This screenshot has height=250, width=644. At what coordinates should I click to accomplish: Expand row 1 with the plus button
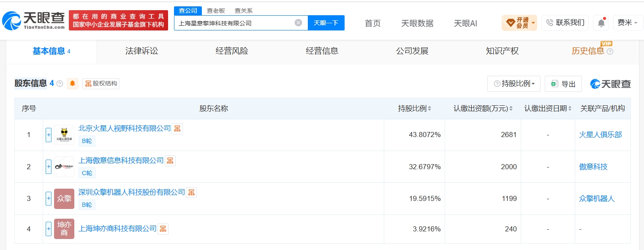49,135
